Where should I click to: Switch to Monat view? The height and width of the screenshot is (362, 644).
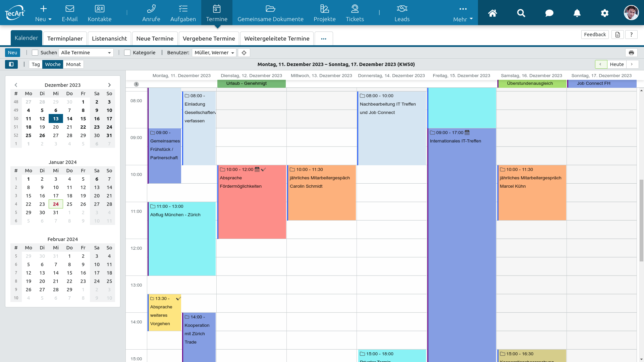coord(73,64)
